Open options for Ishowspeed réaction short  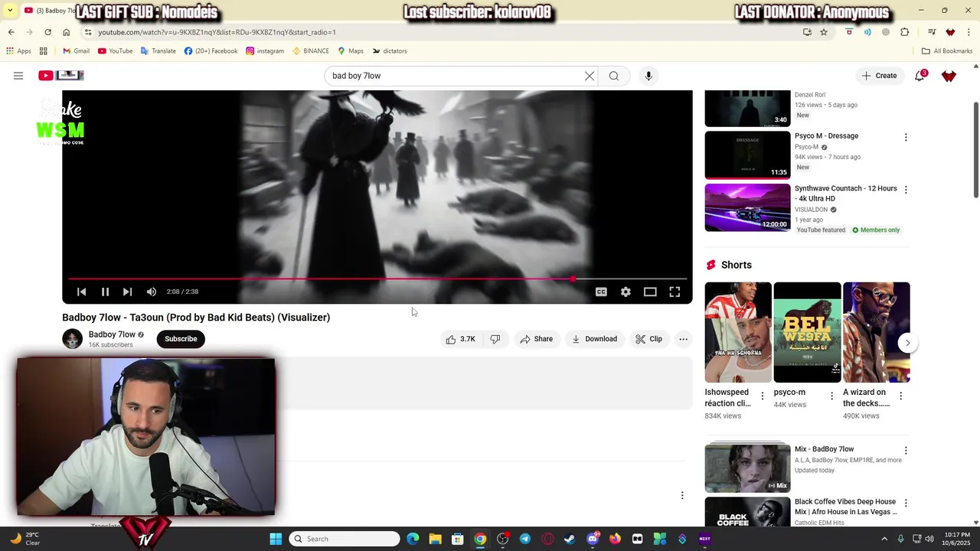tap(762, 396)
